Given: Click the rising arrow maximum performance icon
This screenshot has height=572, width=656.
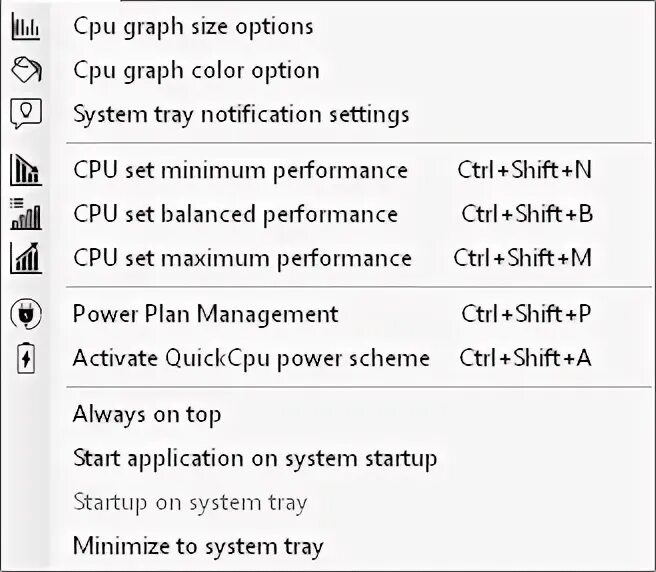Looking at the screenshot, I should coord(26,258).
